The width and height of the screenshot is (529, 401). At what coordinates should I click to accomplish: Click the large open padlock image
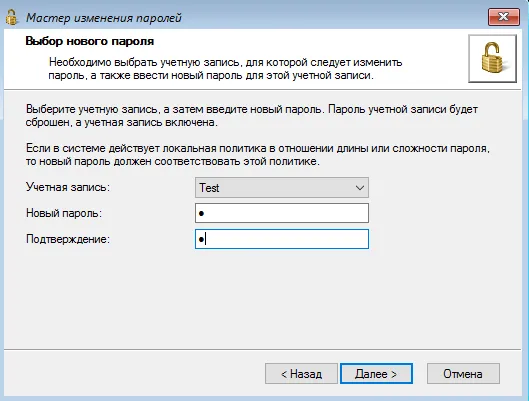492,58
